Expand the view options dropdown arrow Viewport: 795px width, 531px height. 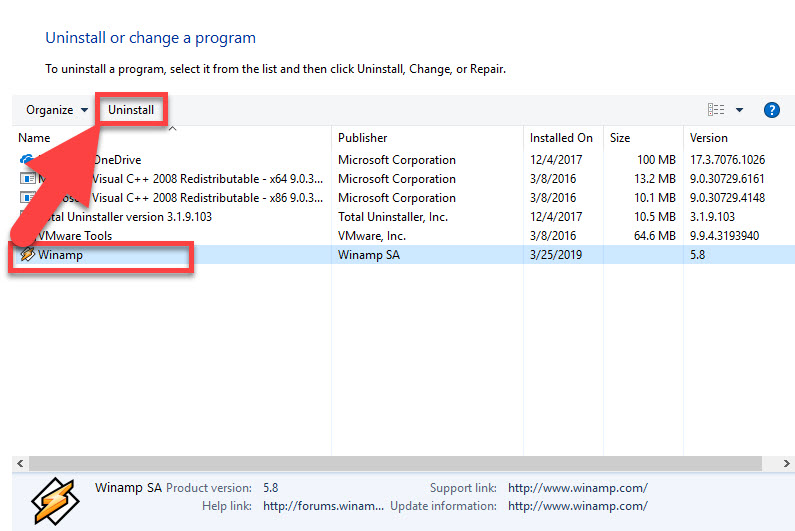(739, 110)
